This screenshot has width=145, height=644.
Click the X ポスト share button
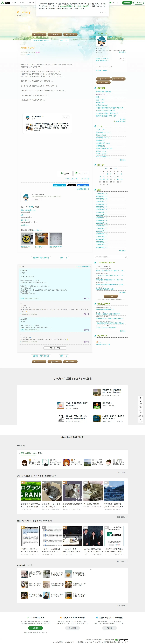pyautogui.click(x=71, y=185)
